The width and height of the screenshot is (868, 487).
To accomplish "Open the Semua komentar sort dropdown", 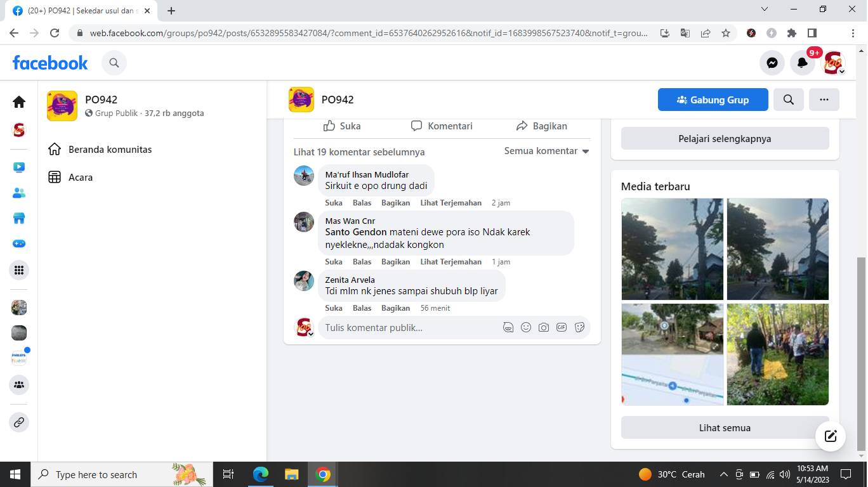I will (x=547, y=151).
